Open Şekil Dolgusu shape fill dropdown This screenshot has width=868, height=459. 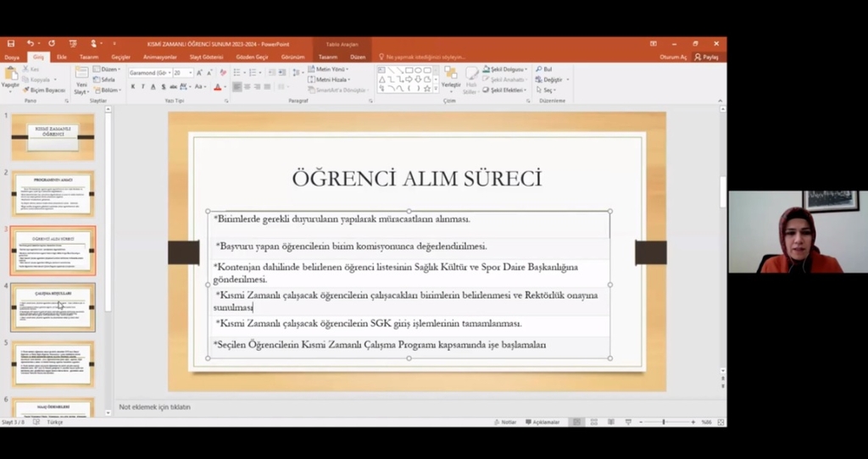coord(505,69)
